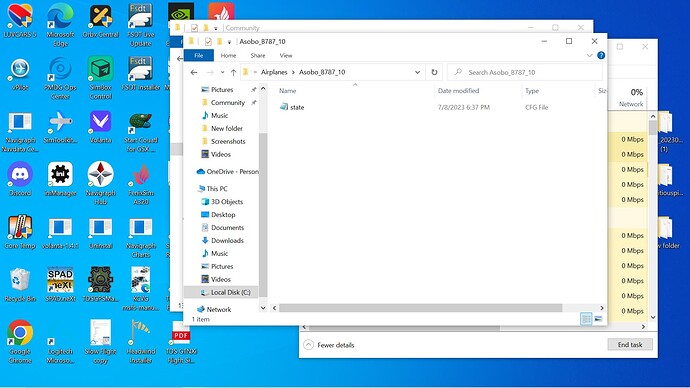Open Navigraph Navdata Center icon
690x388 pixels.
pyautogui.click(x=20, y=132)
